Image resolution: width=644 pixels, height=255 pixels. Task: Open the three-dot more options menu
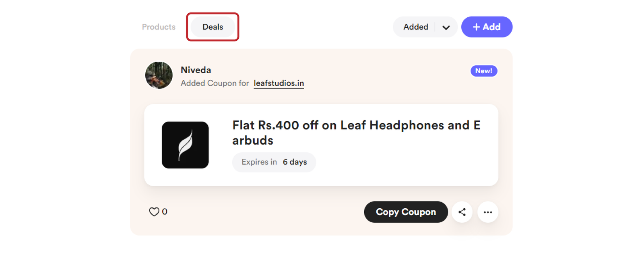tap(488, 212)
